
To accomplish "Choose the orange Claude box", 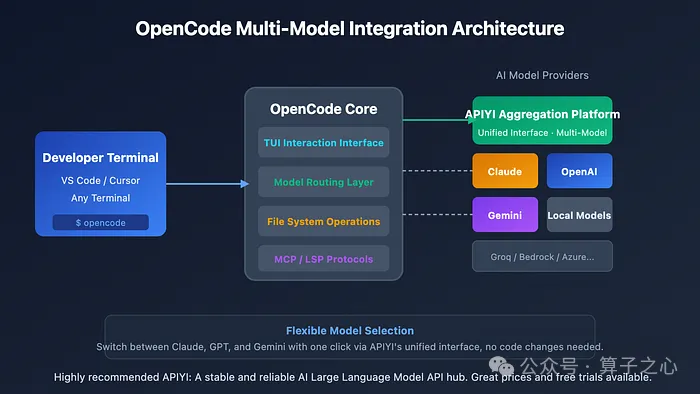I will [x=505, y=171].
